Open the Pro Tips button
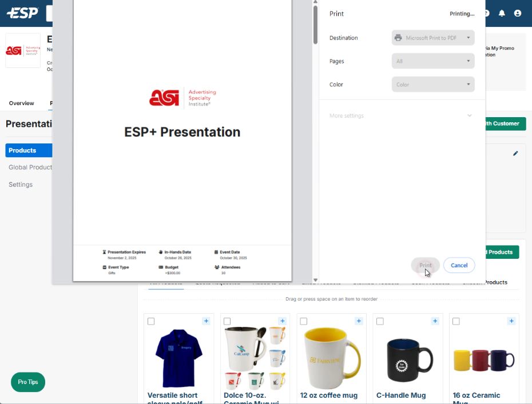This screenshot has height=404, width=532. [x=28, y=382]
